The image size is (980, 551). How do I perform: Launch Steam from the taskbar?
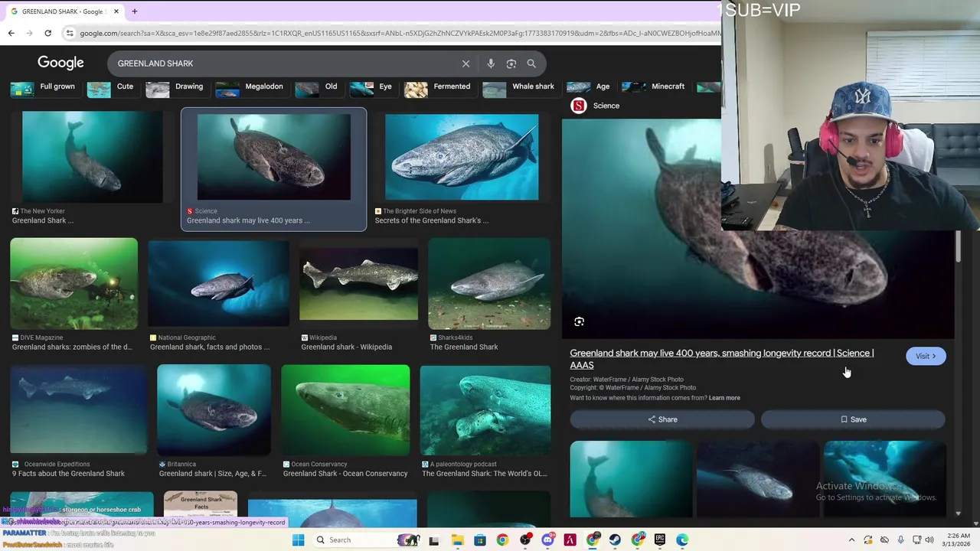click(x=615, y=540)
